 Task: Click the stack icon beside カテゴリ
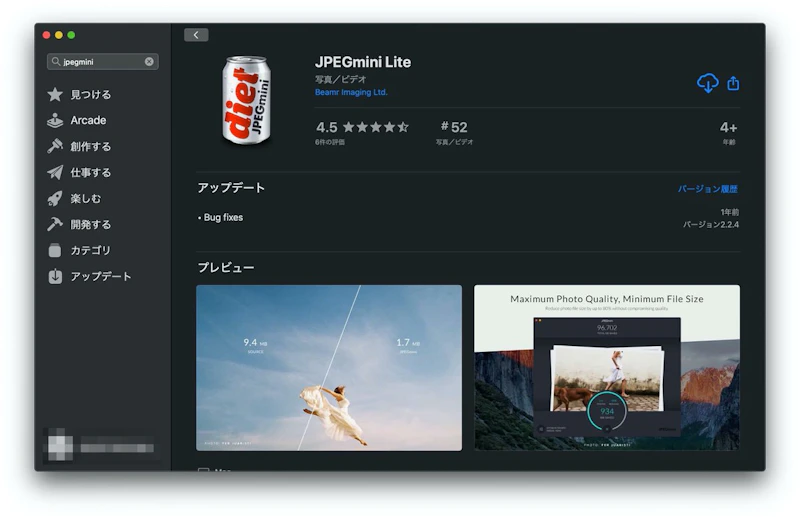click(55, 251)
